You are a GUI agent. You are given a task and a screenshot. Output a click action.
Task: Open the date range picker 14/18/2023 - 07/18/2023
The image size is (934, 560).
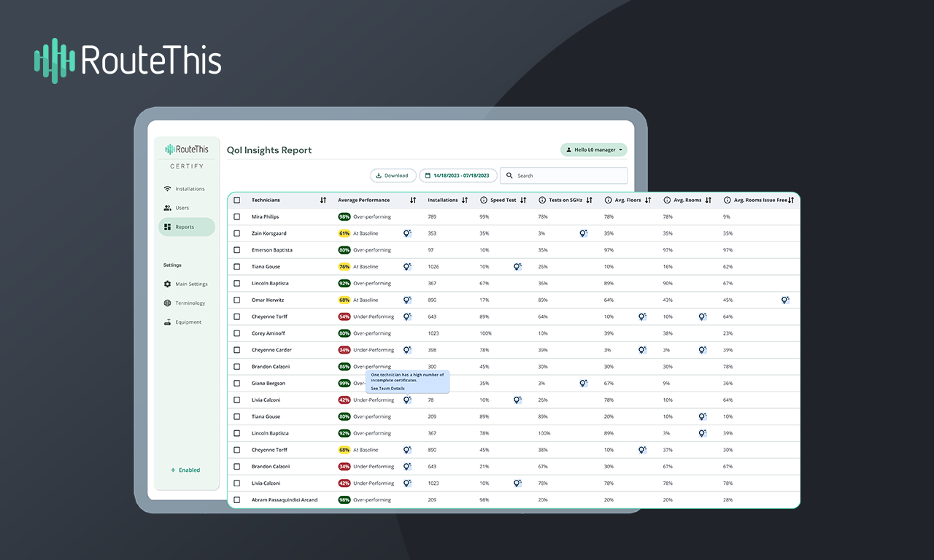pyautogui.click(x=458, y=176)
